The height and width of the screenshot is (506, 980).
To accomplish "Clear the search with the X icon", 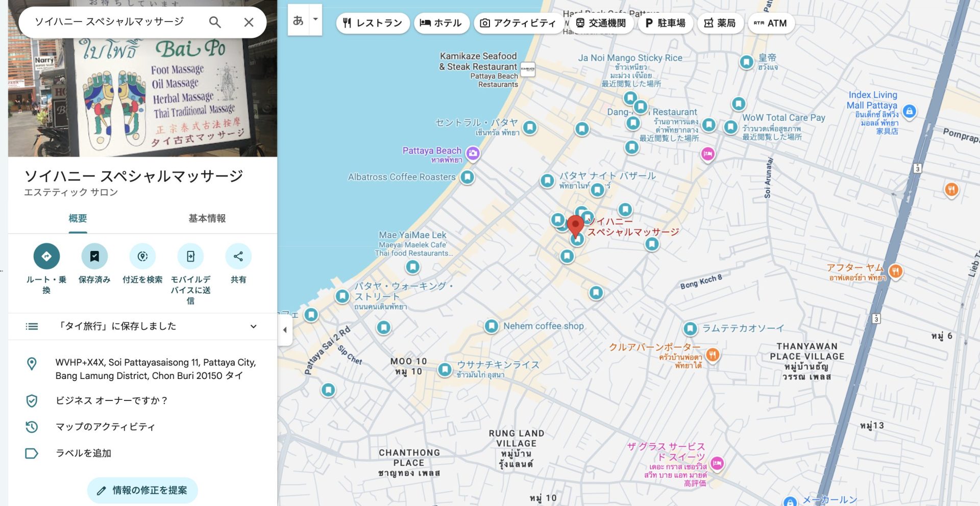I will 249,22.
